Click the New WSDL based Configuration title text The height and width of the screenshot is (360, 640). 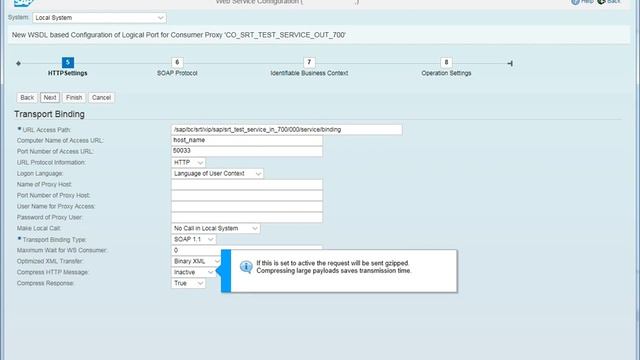pyautogui.click(x=179, y=35)
